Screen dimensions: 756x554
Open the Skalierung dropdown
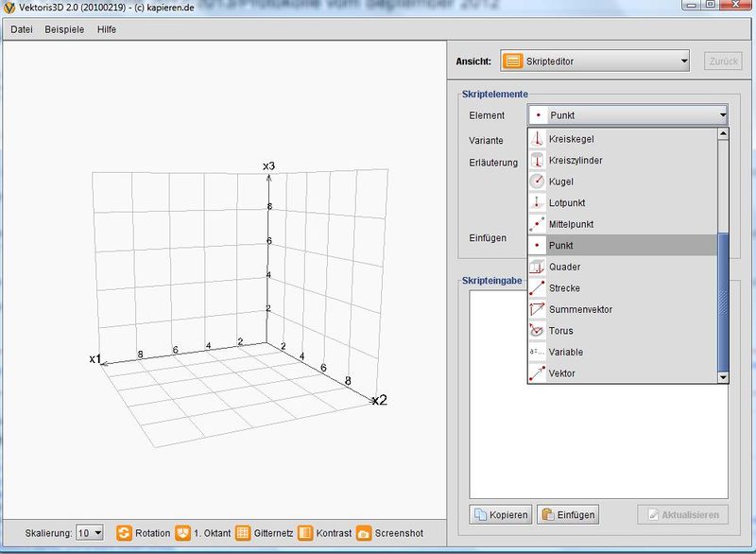point(91,533)
